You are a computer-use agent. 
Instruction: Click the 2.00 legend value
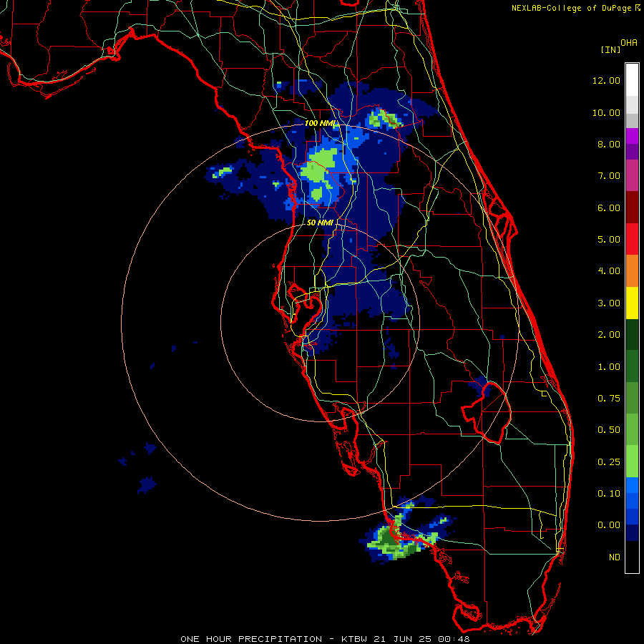tap(609, 335)
